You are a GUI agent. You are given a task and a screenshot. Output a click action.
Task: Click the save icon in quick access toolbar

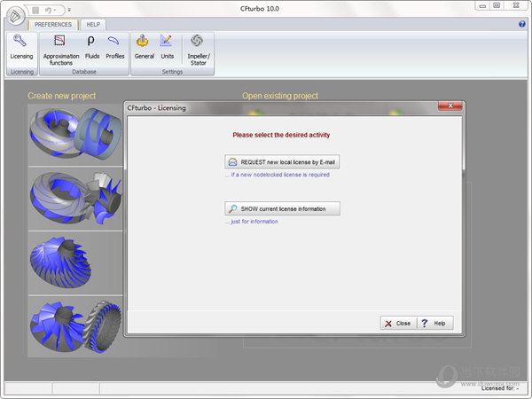(x=35, y=10)
